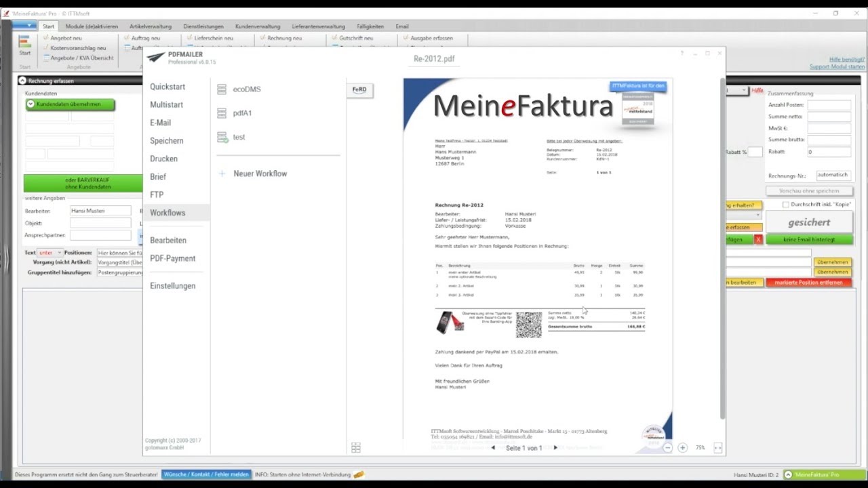
Task: Zoom in the PDF preview
Action: click(682, 447)
